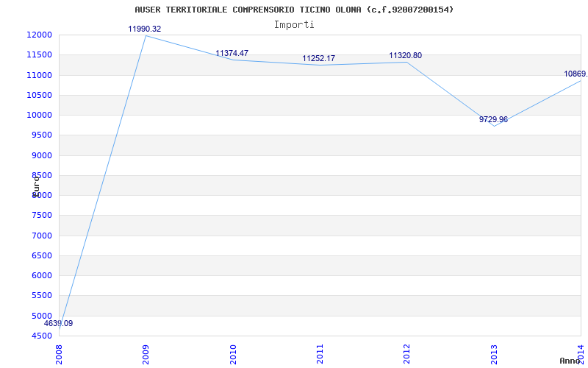Viewport: 588px width, 368px height.
Task: Select the 11990.32 data point label
Action: click(x=145, y=29)
